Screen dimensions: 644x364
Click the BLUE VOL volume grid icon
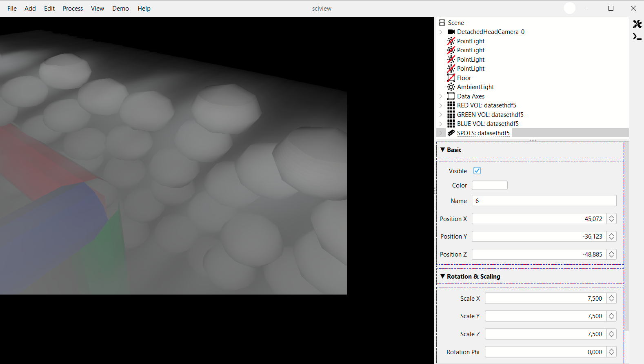(x=451, y=124)
